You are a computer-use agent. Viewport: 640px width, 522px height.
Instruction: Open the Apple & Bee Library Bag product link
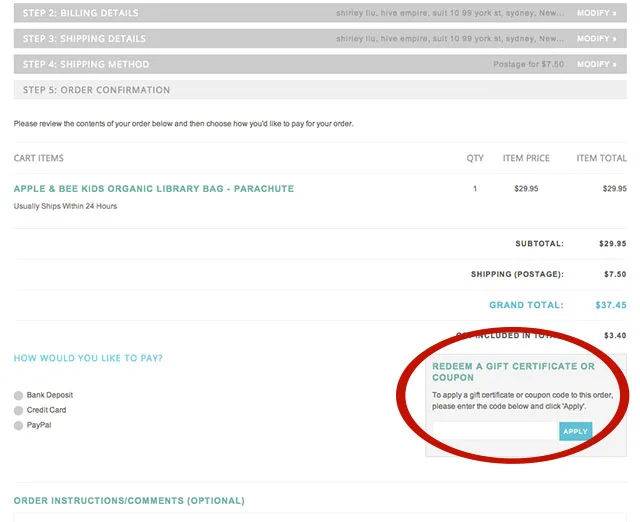[x=154, y=189]
